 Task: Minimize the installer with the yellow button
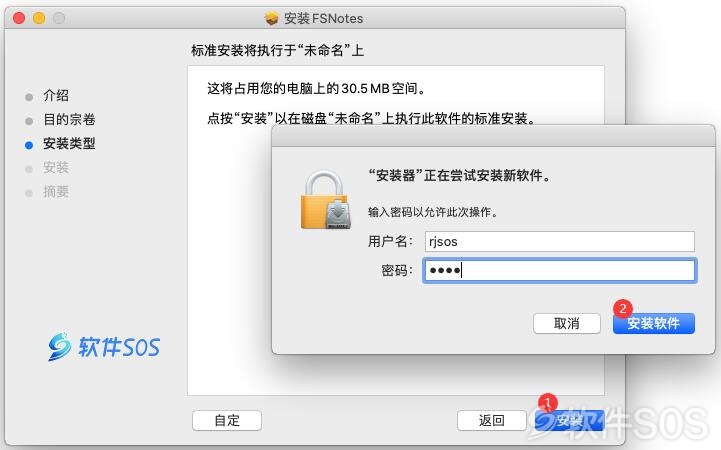coord(39,18)
